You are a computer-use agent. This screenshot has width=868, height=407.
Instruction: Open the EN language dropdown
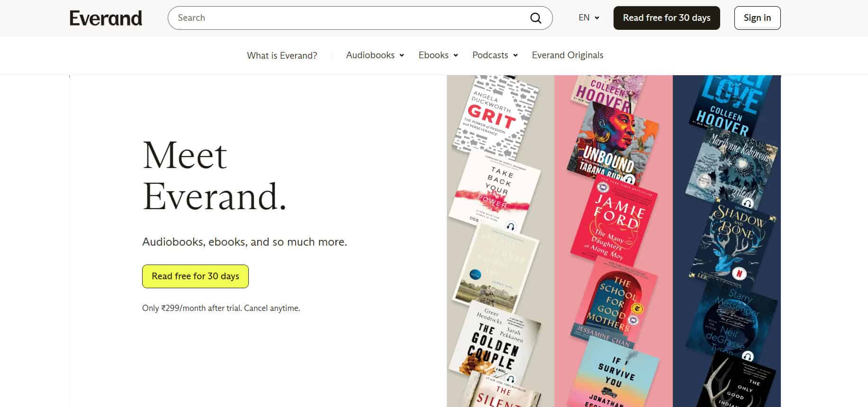pyautogui.click(x=589, y=18)
